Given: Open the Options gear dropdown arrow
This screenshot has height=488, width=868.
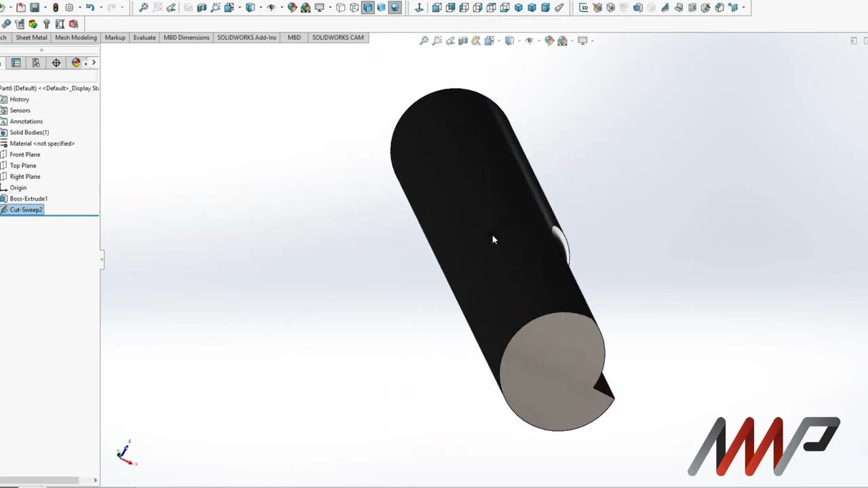Looking at the screenshot, I should [79, 7].
